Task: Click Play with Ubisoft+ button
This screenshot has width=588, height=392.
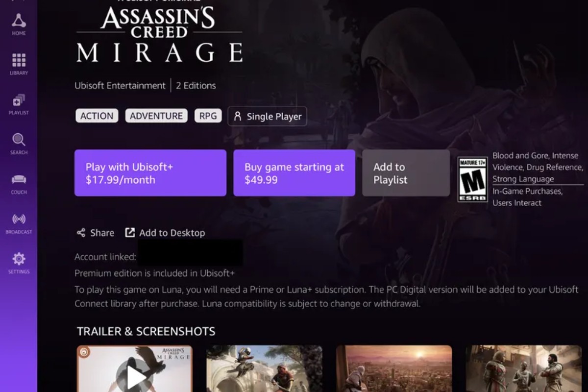Action: click(150, 173)
